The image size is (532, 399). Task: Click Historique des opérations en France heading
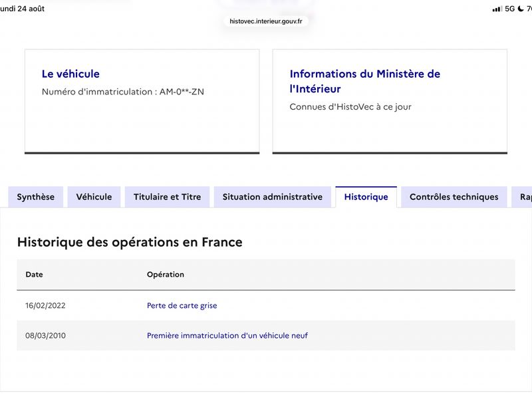click(130, 242)
